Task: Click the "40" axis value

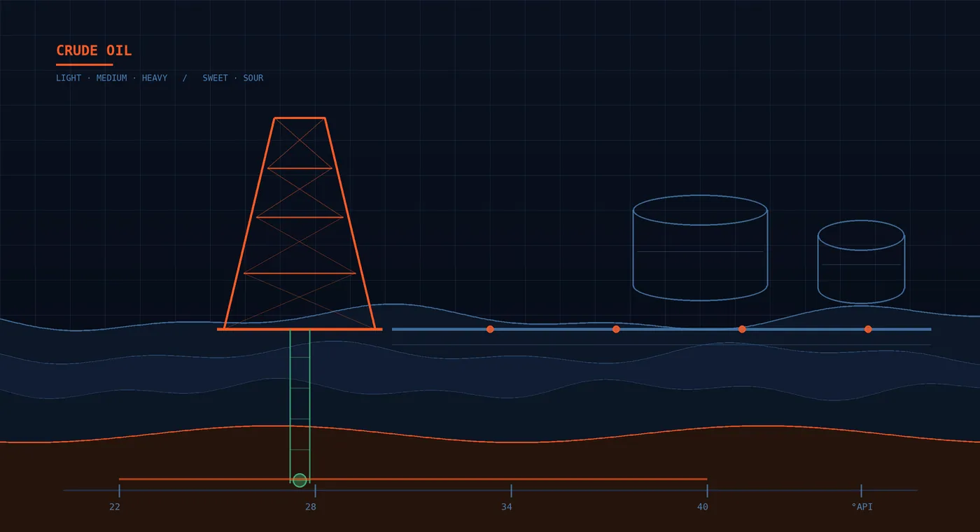Action: [703, 507]
